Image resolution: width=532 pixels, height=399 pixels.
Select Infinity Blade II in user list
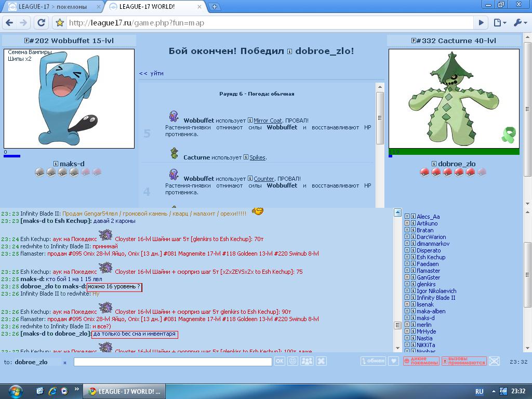click(436, 298)
